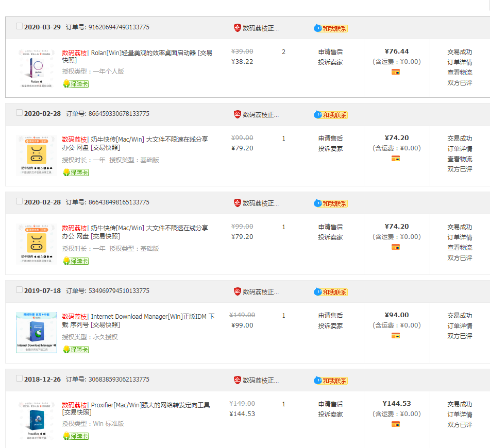Image resolution: width=490 pixels, height=448 pixels.
Task: Open 订单详情 for the IDM order
Action: click(x=460, y=326)
